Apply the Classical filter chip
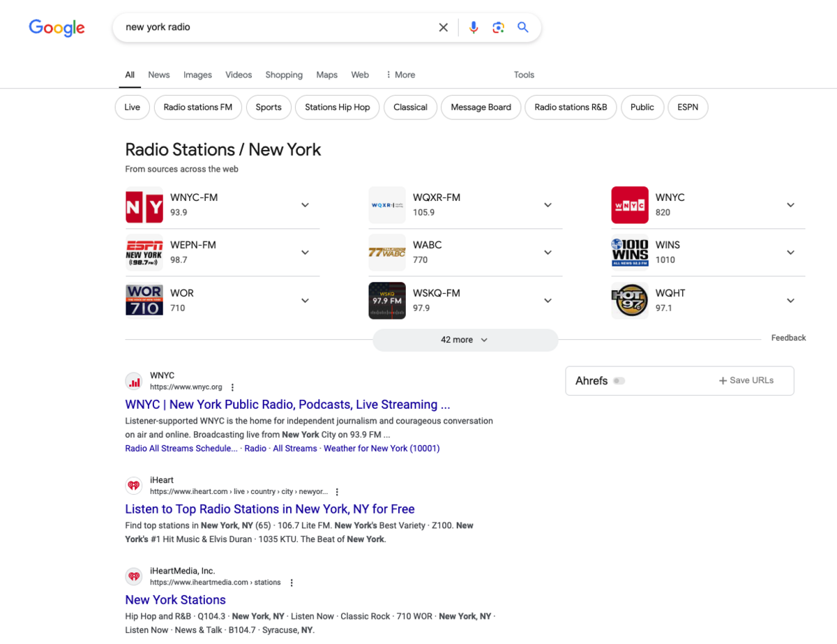 coord(410,107)
